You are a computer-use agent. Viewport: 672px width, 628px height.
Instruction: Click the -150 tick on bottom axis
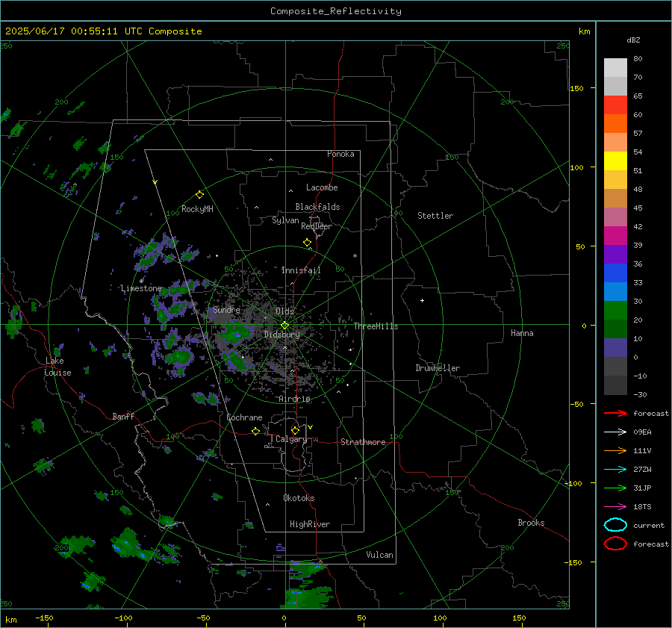44,618
